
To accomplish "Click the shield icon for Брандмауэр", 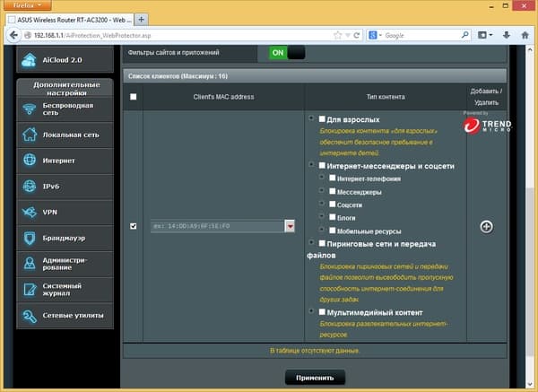I will [x=30, y=238].
